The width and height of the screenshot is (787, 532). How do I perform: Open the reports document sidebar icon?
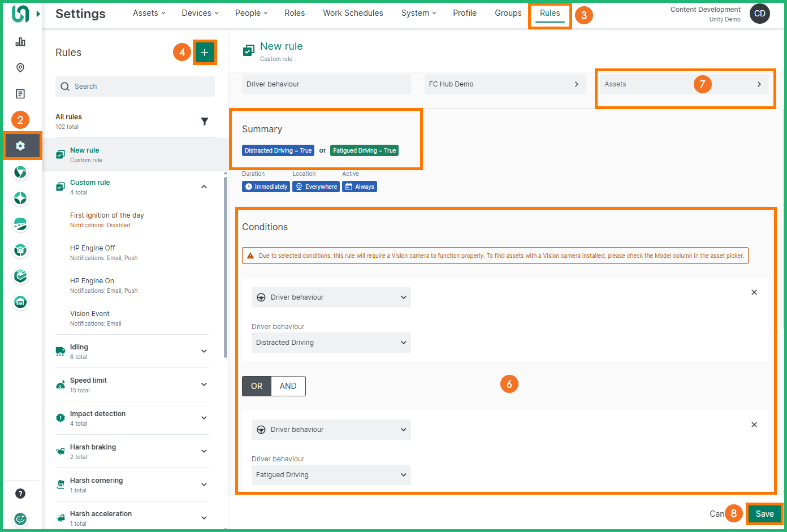(x=20, y=94)
